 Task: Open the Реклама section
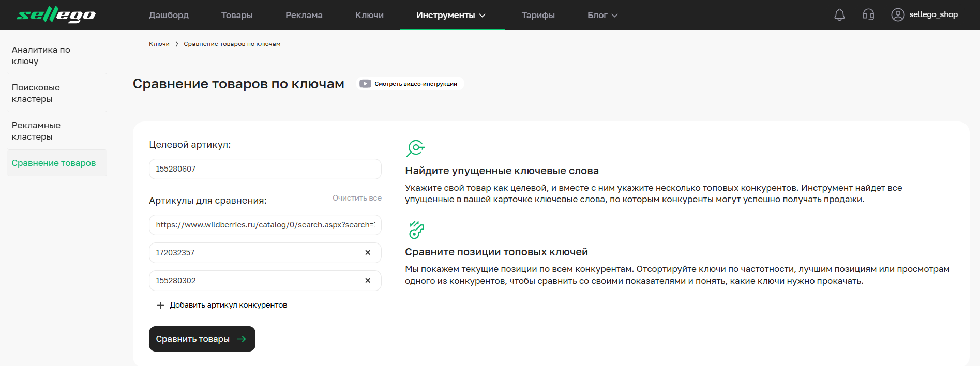[x=304, y=16]
